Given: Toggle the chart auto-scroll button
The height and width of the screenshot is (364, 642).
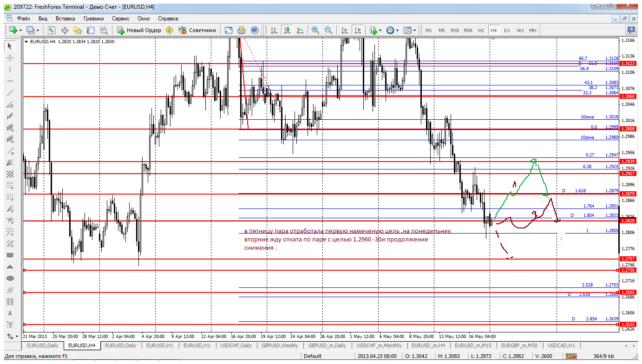Looking at the screenshot, I should tap(344, 30).
